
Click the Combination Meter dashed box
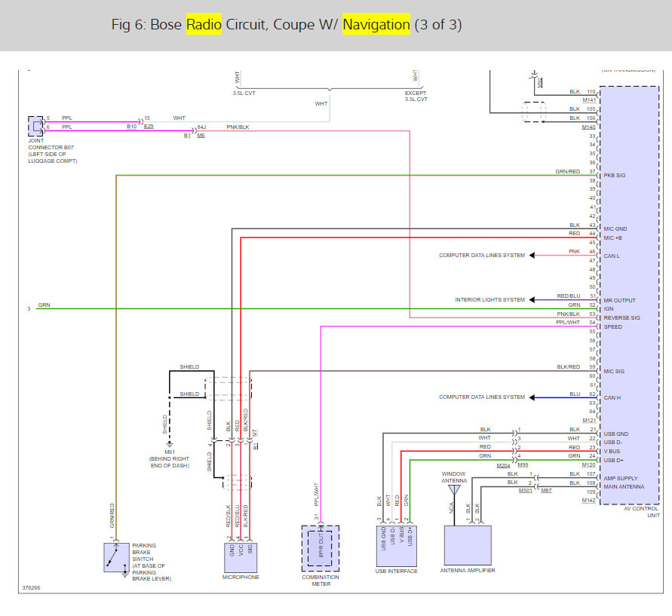coord(321,548)
